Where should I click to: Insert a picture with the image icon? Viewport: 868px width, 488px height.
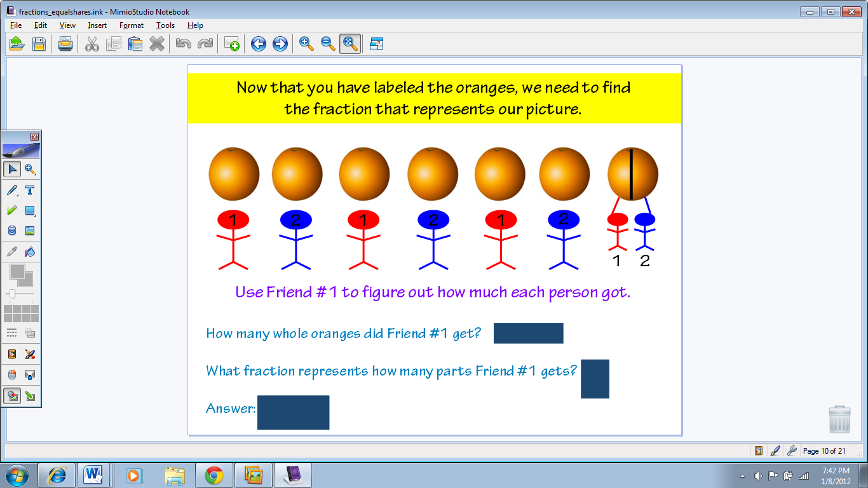30,231
